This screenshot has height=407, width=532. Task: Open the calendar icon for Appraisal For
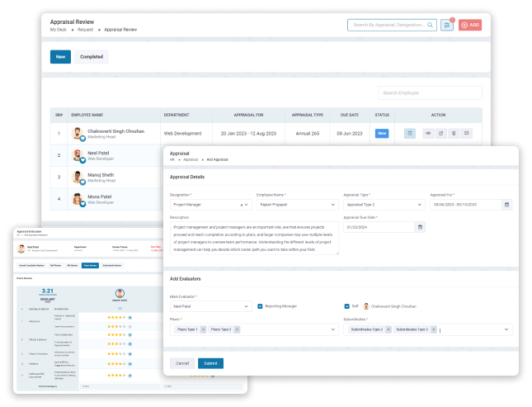click(507, 205)
